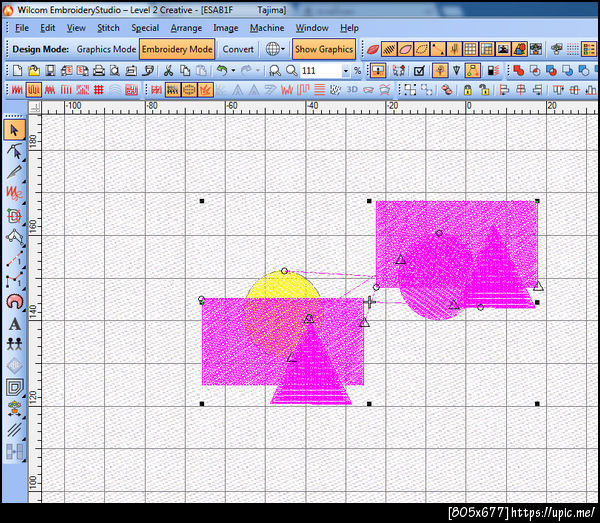Click the two-figures appliqué/team names tool
Viewport: 600px width, 523px height.
tap(15, 344)
